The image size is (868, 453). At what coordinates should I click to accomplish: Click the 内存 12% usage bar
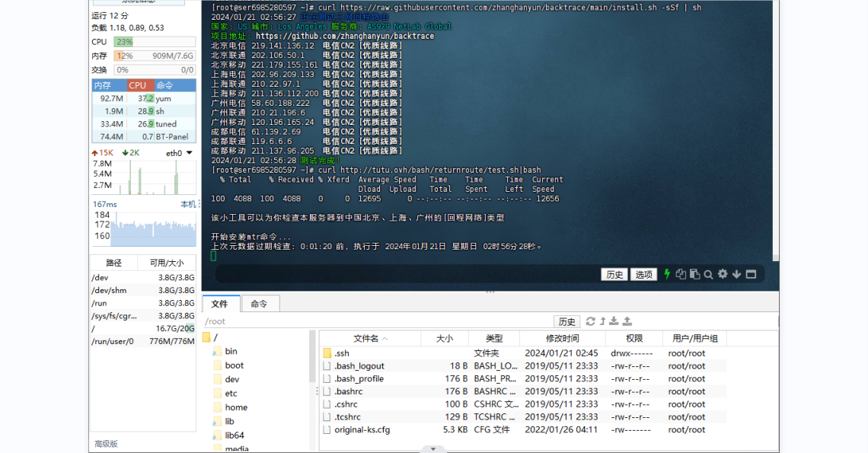click(155, 56)
